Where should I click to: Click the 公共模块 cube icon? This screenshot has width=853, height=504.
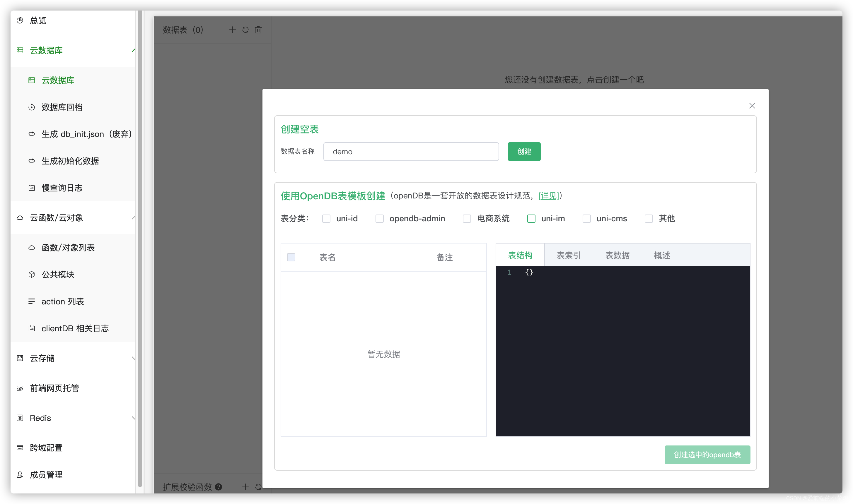pyautogui.click(x=32, y=275)
